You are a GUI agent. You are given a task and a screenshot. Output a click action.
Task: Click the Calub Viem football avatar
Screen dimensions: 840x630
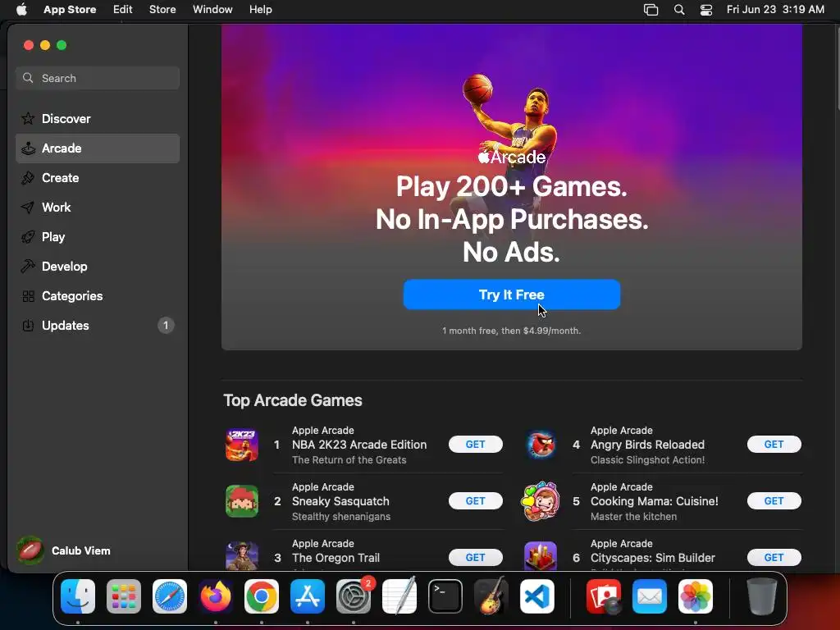click(30, 550)
